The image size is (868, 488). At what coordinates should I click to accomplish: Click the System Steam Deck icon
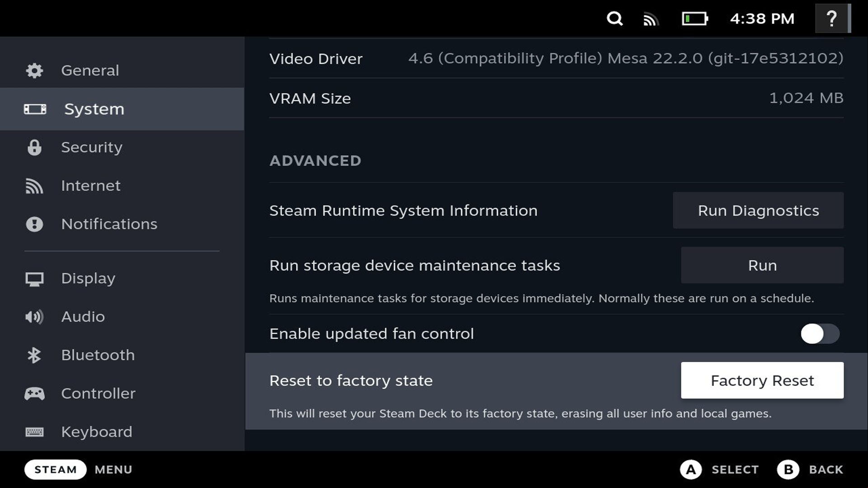35,109
